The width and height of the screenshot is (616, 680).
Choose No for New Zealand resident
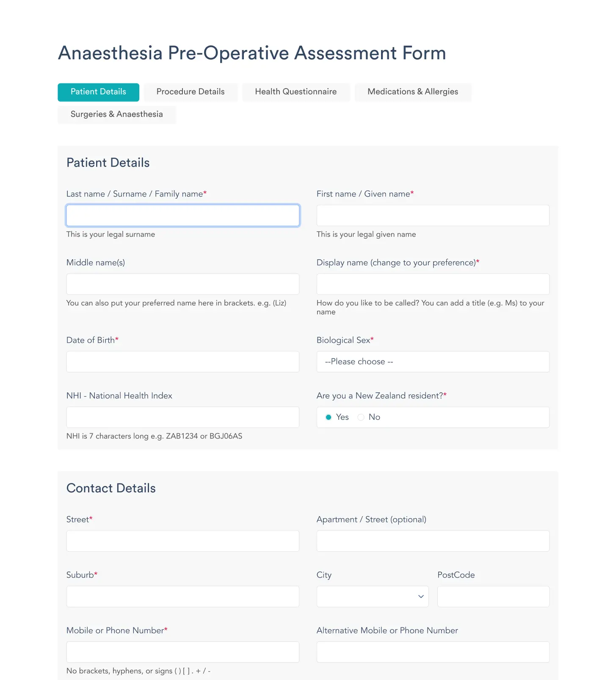point(361,417)
